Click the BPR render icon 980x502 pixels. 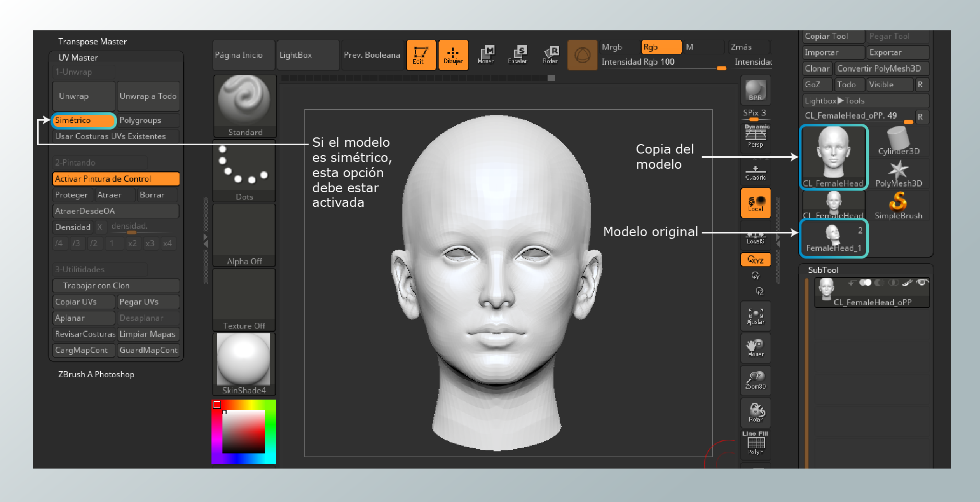point(755,90)
